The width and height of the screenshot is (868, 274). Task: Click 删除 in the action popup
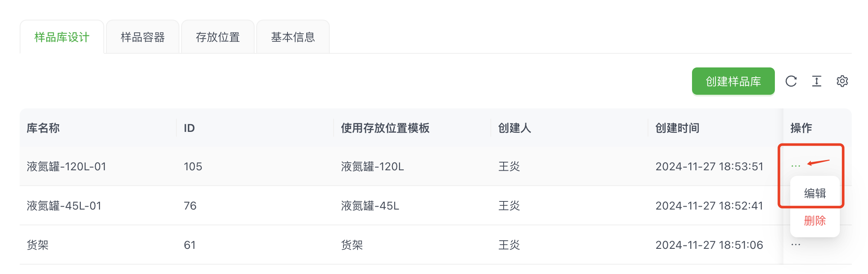point(815,221)
